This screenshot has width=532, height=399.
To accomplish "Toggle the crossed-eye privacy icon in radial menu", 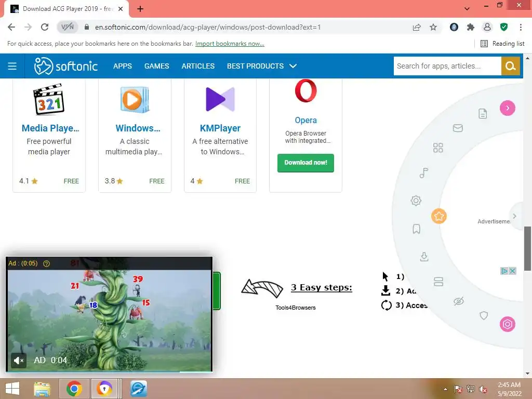I will (x=458, y=301).
